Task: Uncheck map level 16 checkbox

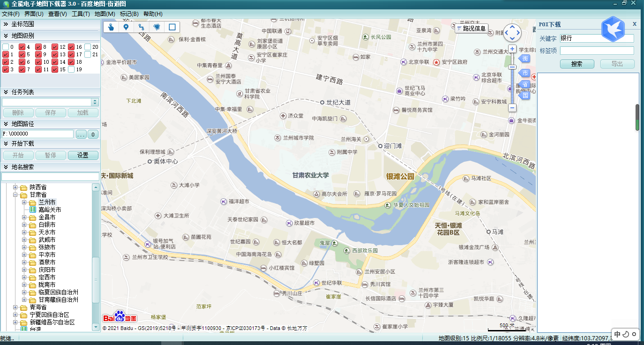Action: 71,47
